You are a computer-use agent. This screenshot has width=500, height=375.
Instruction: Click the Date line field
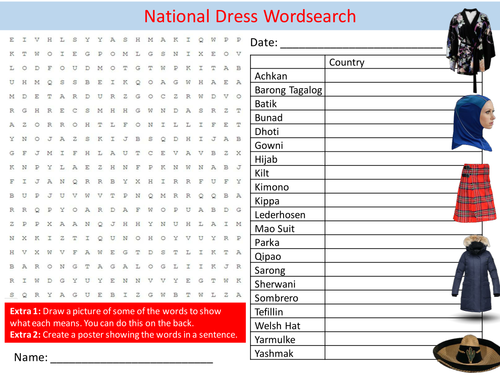(361, 43)
